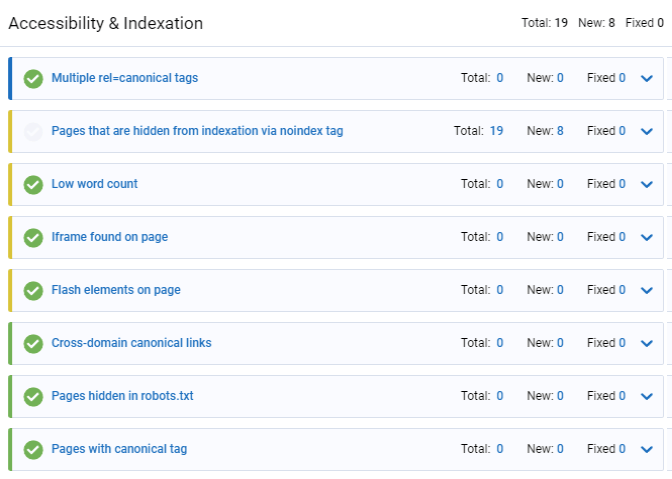Expand the Pages with canonical tag chevron
The image size is (672, 479).
coord(647,449)
